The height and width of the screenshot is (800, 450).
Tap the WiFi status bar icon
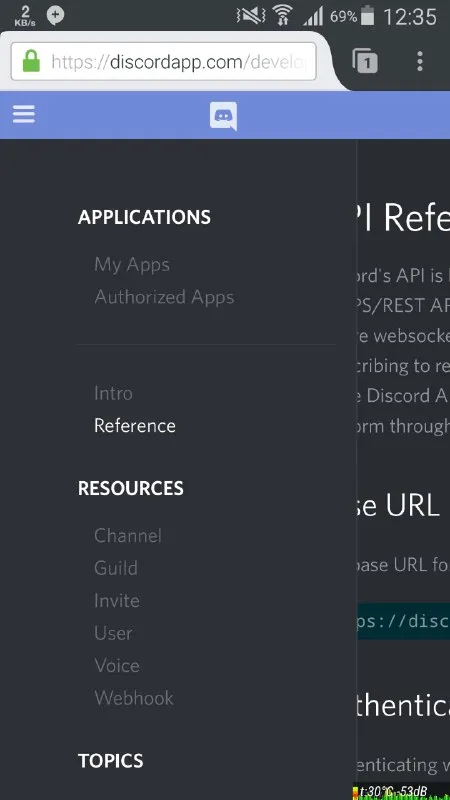pos(282,17)
